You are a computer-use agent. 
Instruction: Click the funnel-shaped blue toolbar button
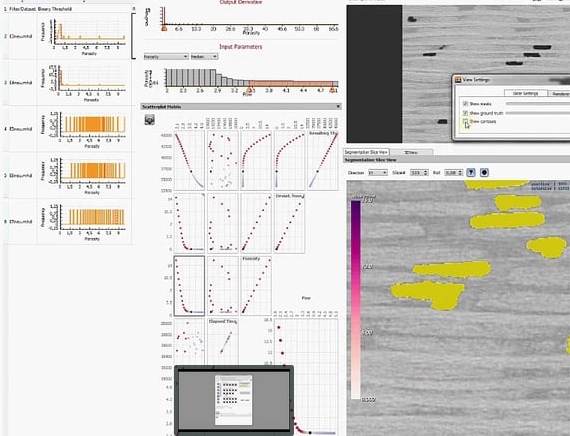click(471, 172)
